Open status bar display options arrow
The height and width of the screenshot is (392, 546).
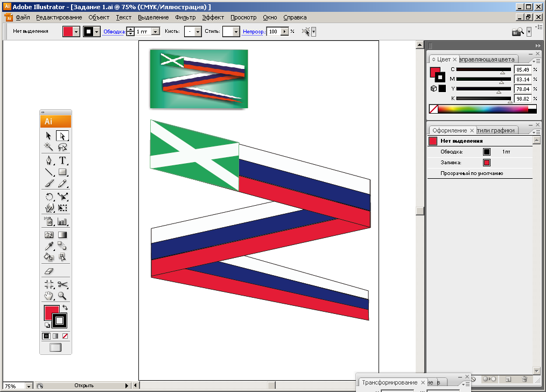[127, 386]
